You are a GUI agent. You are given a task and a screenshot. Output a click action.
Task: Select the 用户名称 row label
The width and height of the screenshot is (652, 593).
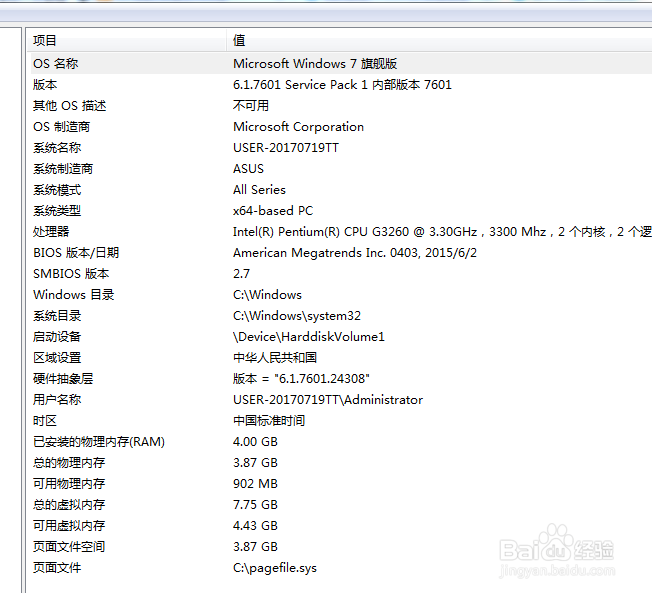57,400
